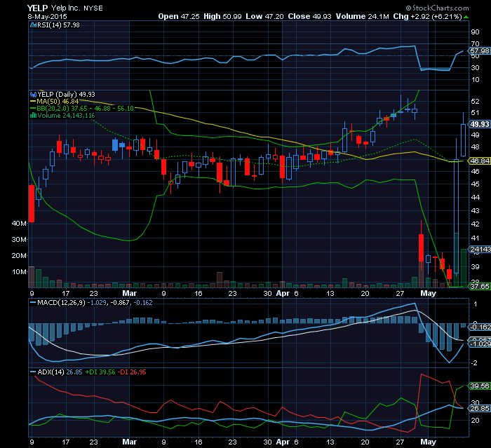Click the 90 label on RSI scale
Image resolution: width=491 pixels, height=448 pixels.
(475, 32)
